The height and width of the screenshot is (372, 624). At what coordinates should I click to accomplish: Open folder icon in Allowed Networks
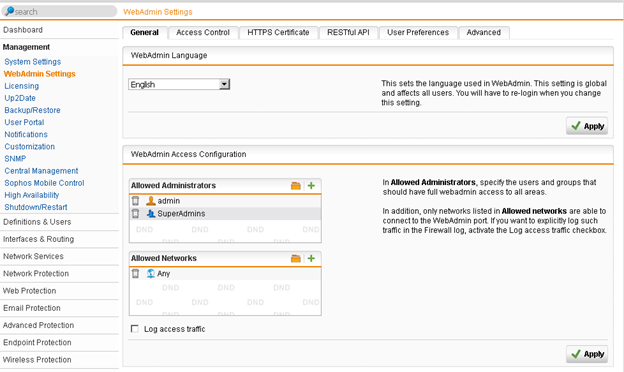pos(296,258)
